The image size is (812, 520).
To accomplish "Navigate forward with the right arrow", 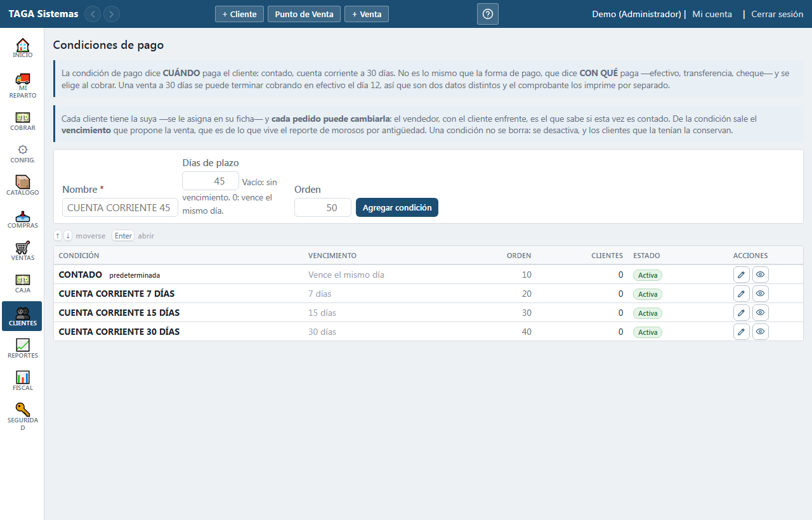I will pos(112,14).
